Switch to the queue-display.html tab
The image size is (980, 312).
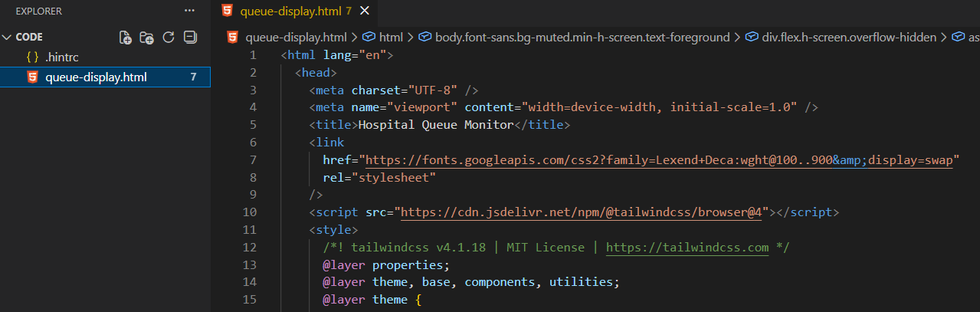[290, 11]
